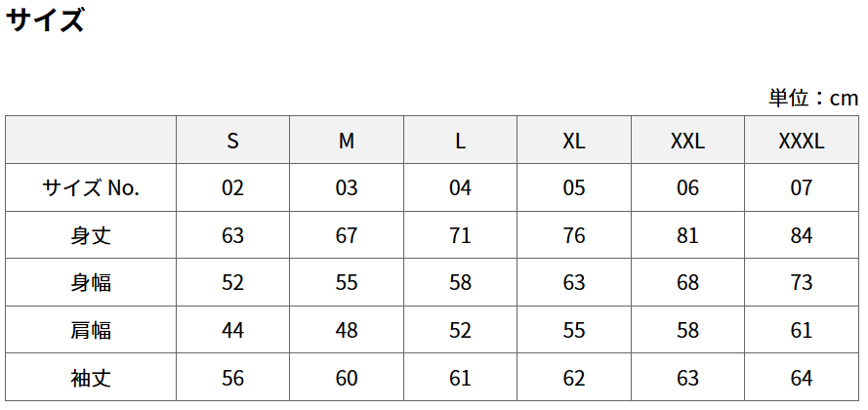Viewport: 868px width, 410px height.
Task: Click the 単位:cm unit label
Action: 812,98
